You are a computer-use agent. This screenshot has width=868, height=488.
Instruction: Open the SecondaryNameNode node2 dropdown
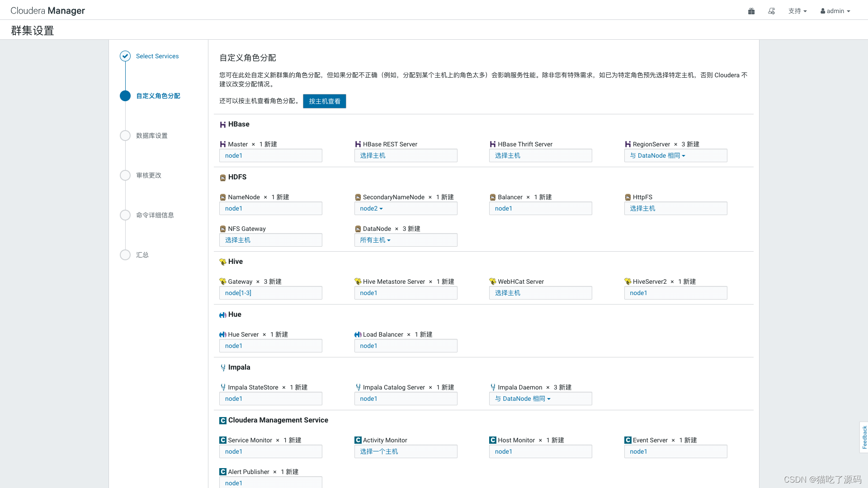click(x=372, y=208)
